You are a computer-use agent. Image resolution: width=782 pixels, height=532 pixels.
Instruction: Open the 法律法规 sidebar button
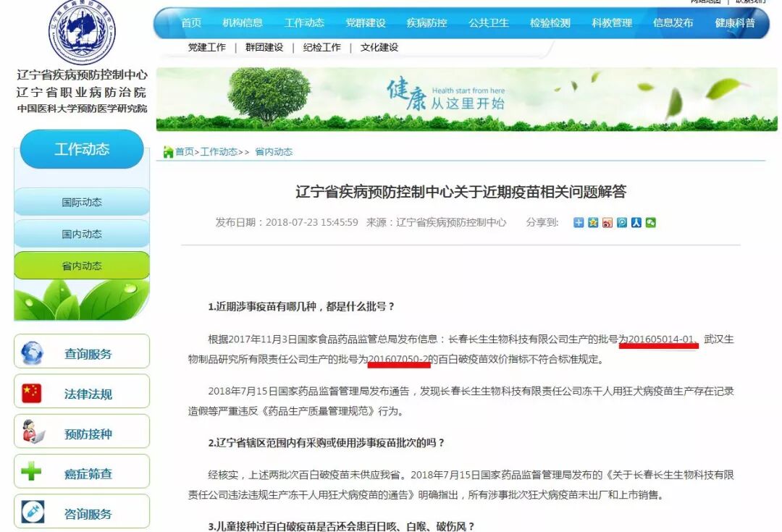click(x=82, y=392)
